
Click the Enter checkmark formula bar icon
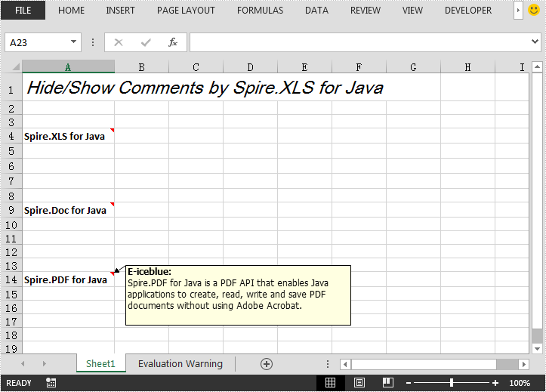146,42
